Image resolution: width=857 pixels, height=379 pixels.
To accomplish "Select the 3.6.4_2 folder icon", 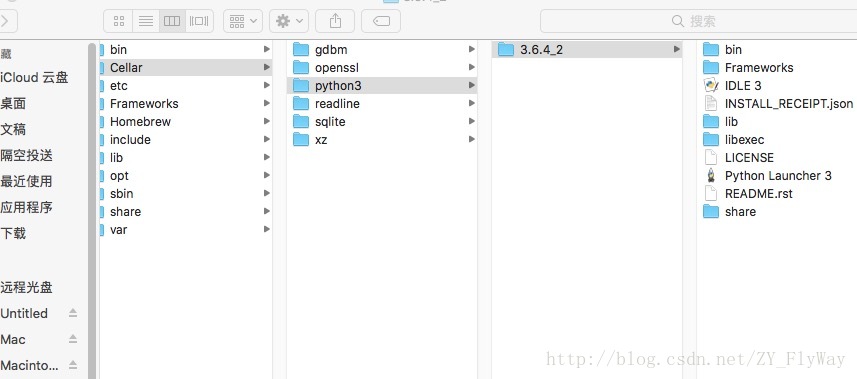I will click(506, 50).
